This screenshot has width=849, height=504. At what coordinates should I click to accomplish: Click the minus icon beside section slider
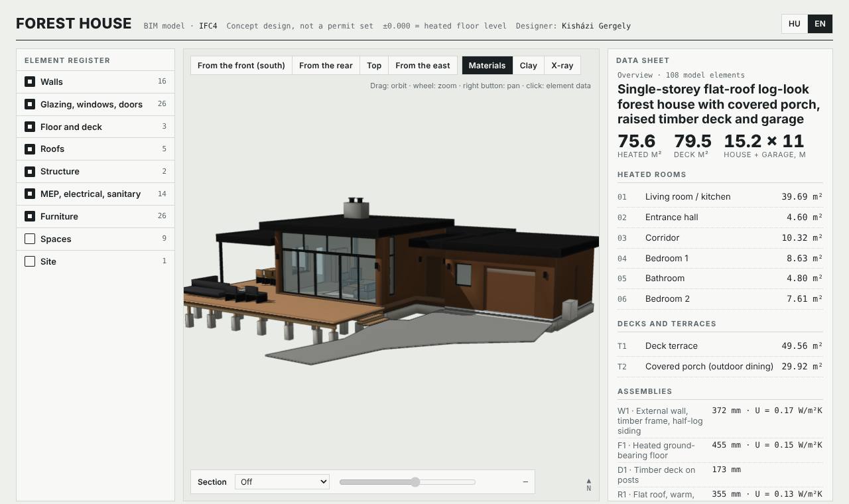pyautogui.click(x=525, y=482)
